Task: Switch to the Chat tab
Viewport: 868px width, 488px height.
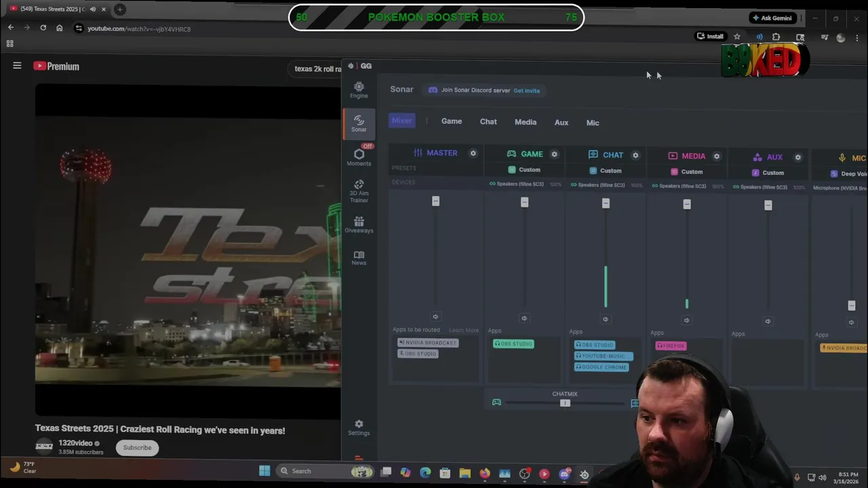Action: (488, 122)
